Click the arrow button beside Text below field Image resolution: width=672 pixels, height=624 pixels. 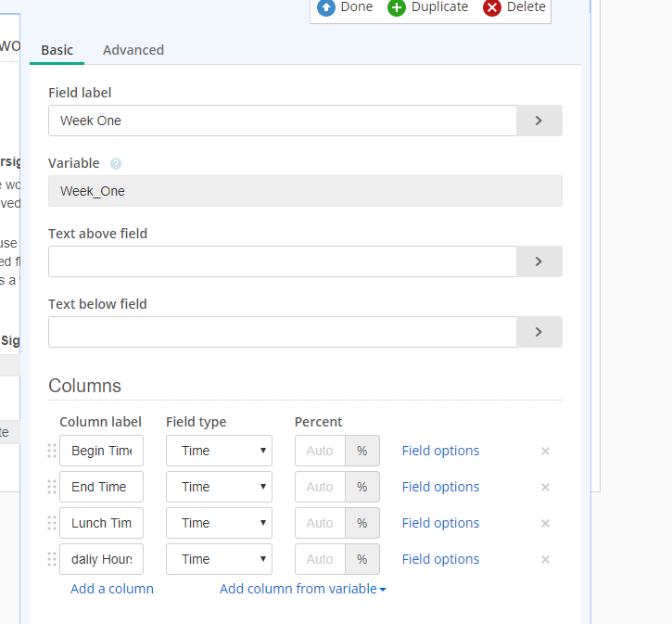coord(539,332)
